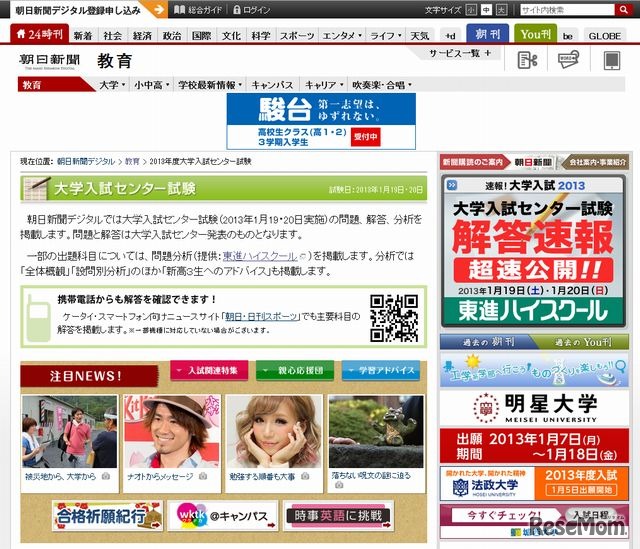Open the tablet device service icon
Viewport: 640px width, 549px height.
point(611,60)
